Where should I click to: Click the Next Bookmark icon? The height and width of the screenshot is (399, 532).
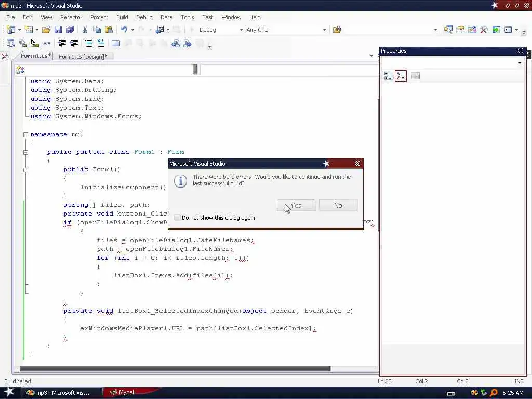coord(187,43)
